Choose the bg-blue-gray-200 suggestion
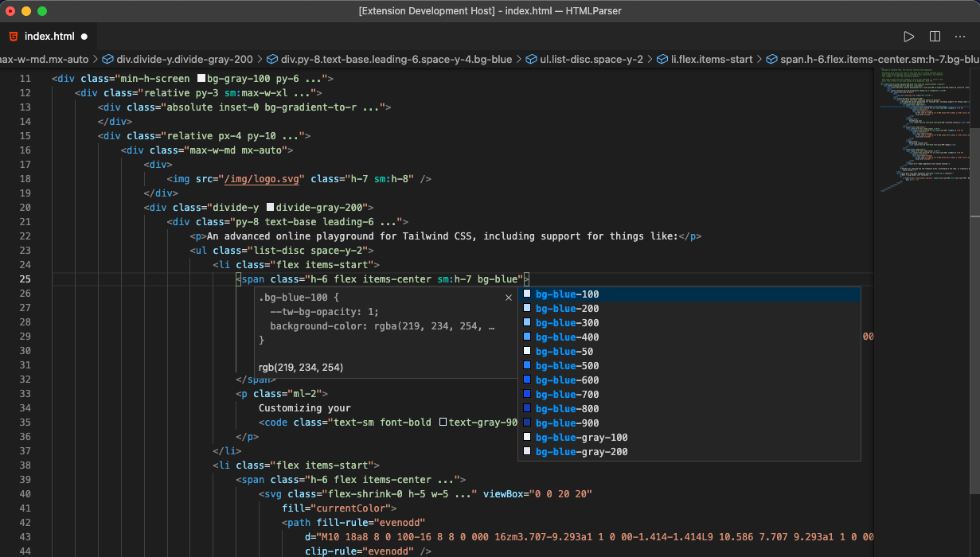This screenshot has height=557, width=980. 689,452
